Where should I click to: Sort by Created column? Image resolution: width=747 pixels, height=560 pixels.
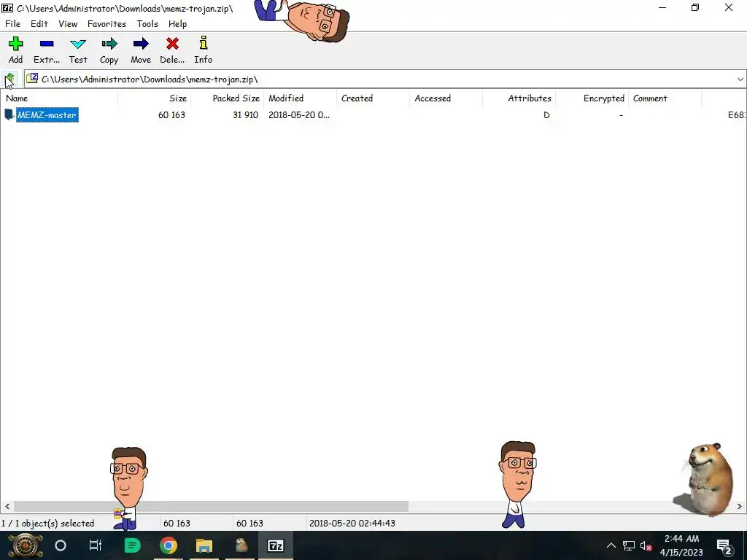[x=373, y=98]
